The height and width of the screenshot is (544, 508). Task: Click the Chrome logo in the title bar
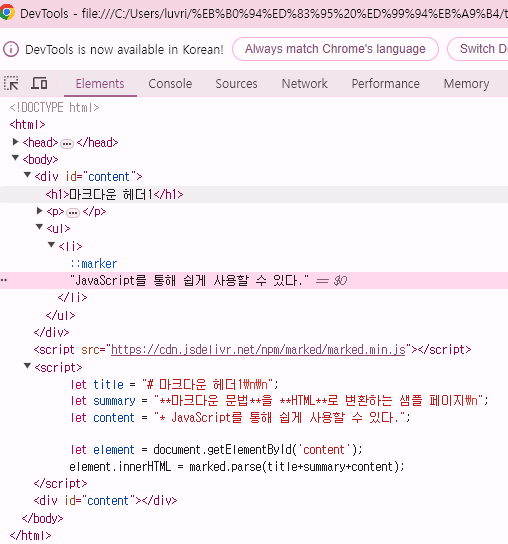point(7,12)
